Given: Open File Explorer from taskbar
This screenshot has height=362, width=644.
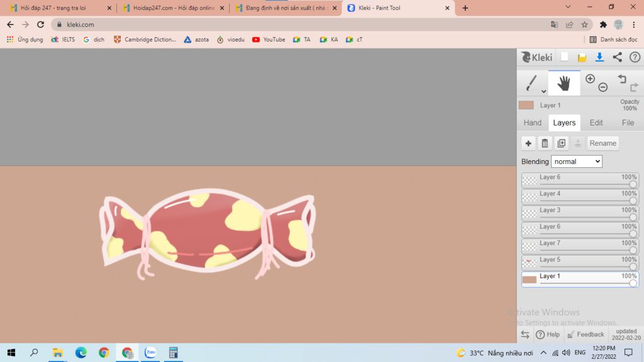Looking at the screenshot, I should pos(57,353).
